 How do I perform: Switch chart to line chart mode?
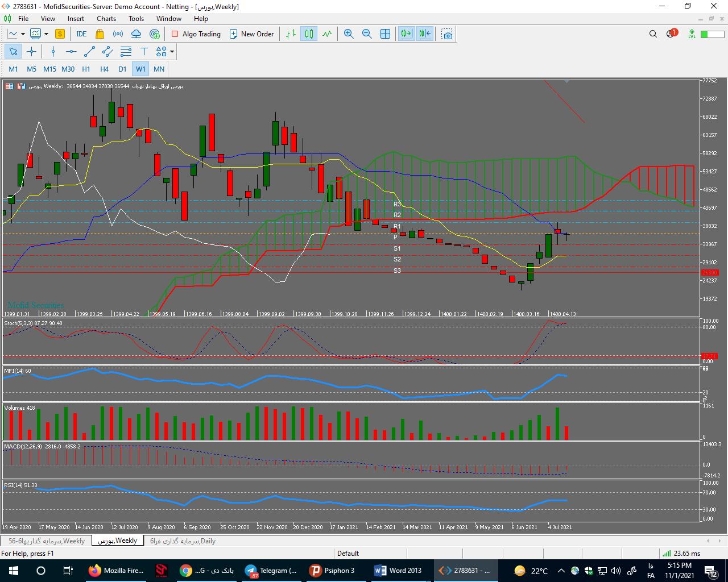point(327,34)
